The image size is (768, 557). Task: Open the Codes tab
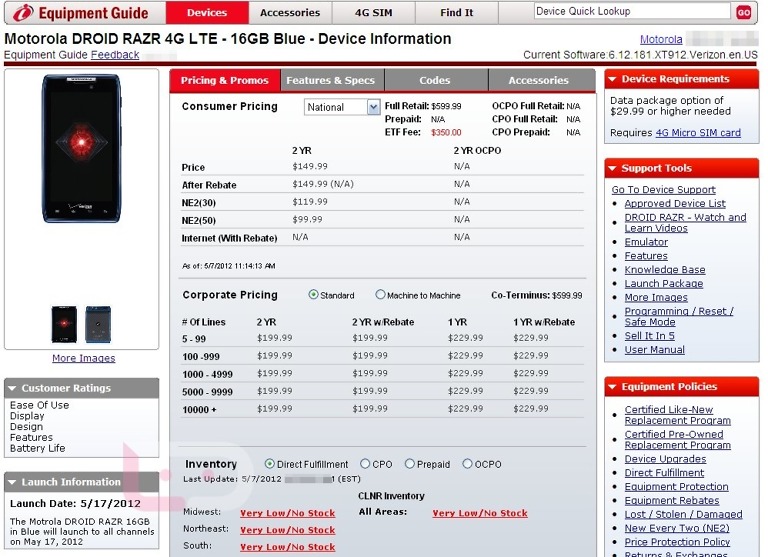[435, 81]
